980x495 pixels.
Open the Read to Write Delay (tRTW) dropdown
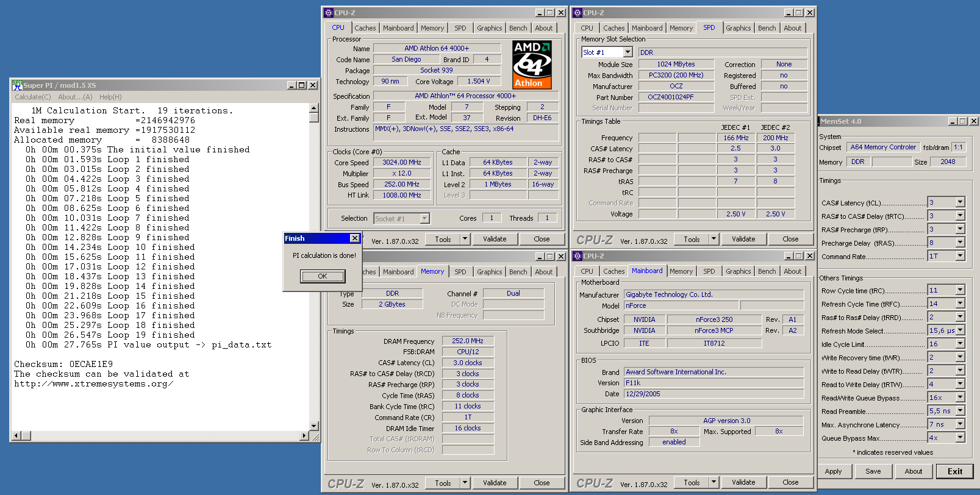click(x=960, y=384)
